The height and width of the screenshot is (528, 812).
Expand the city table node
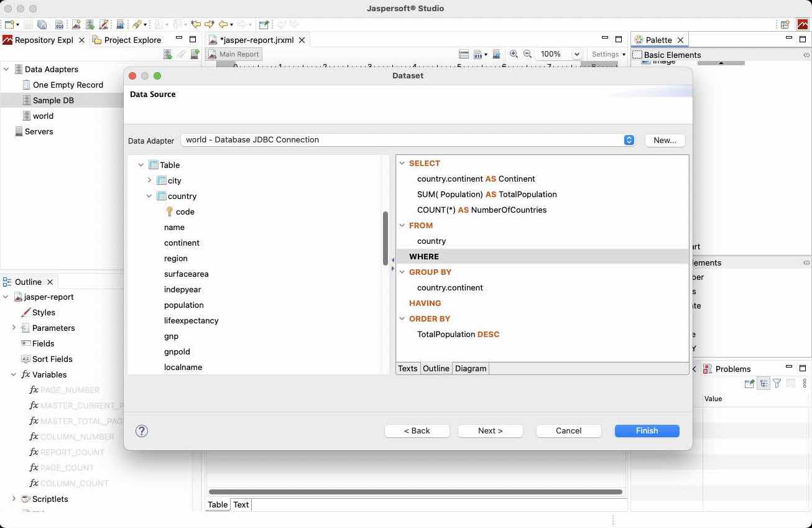[x=149, y=180]
